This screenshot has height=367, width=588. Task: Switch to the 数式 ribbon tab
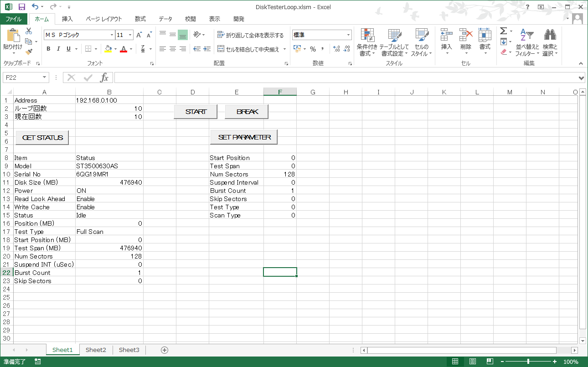click(140, 19)
